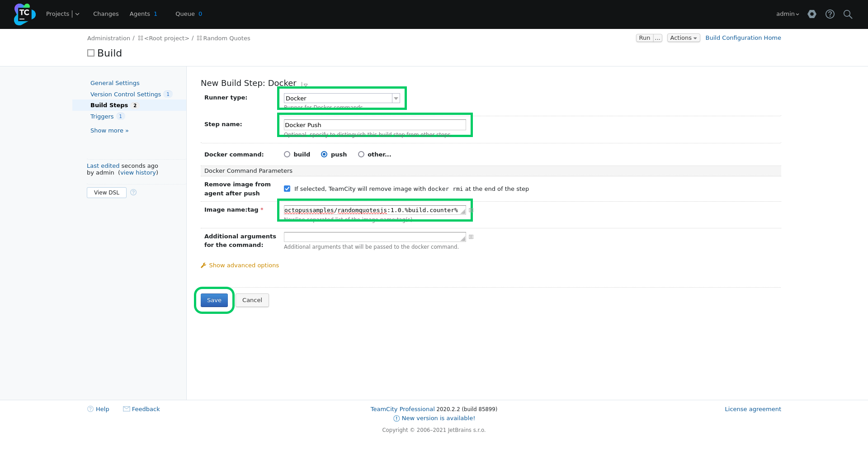This screenshot has width=868, height=450.
Task: Click Administration breadcrumb
Action: click(108, 38)
